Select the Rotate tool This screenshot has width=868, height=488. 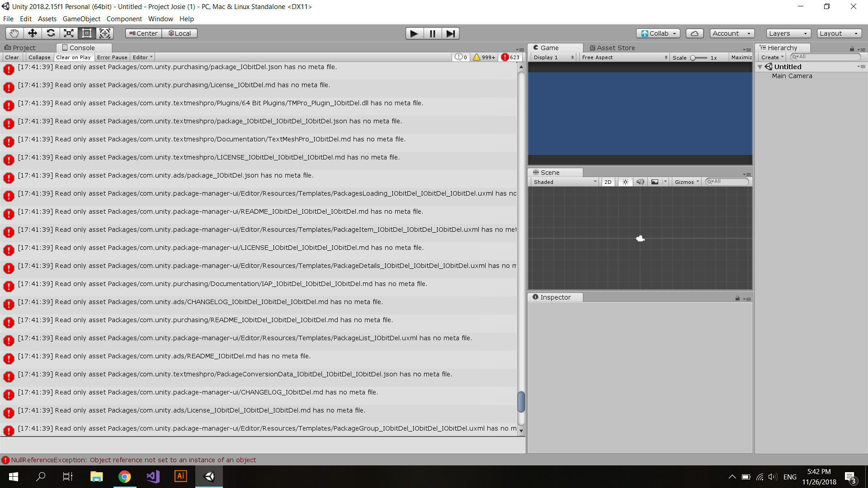(x=51, y=33)
